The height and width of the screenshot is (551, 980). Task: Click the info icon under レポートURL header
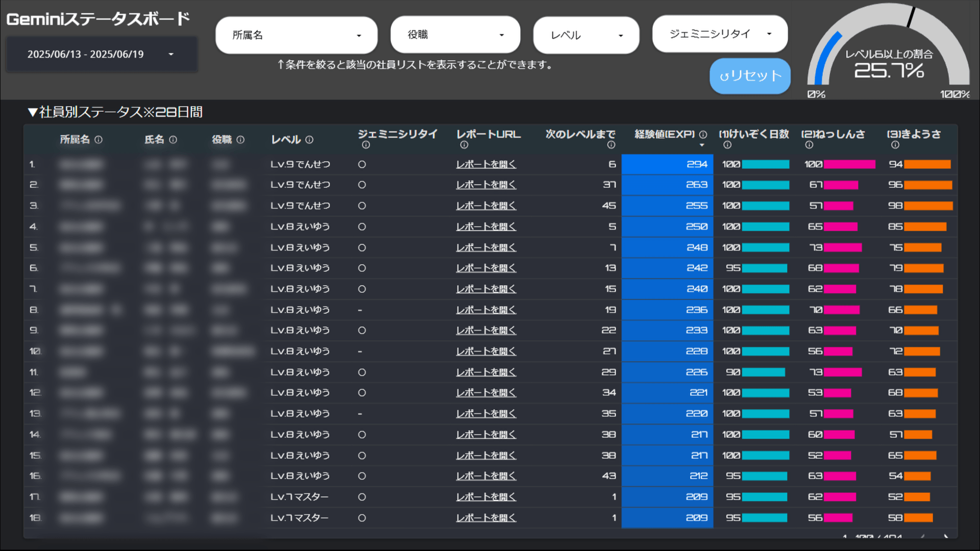point(464,145)
